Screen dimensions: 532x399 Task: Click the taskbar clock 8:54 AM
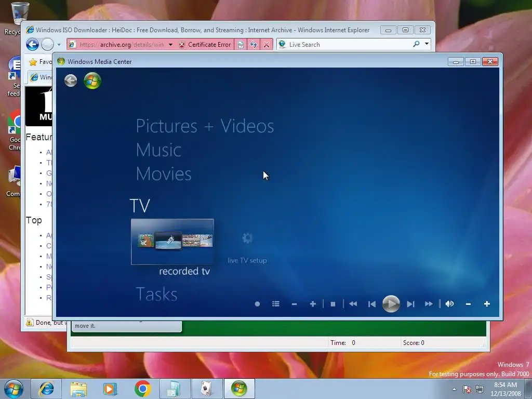[506, 385]
